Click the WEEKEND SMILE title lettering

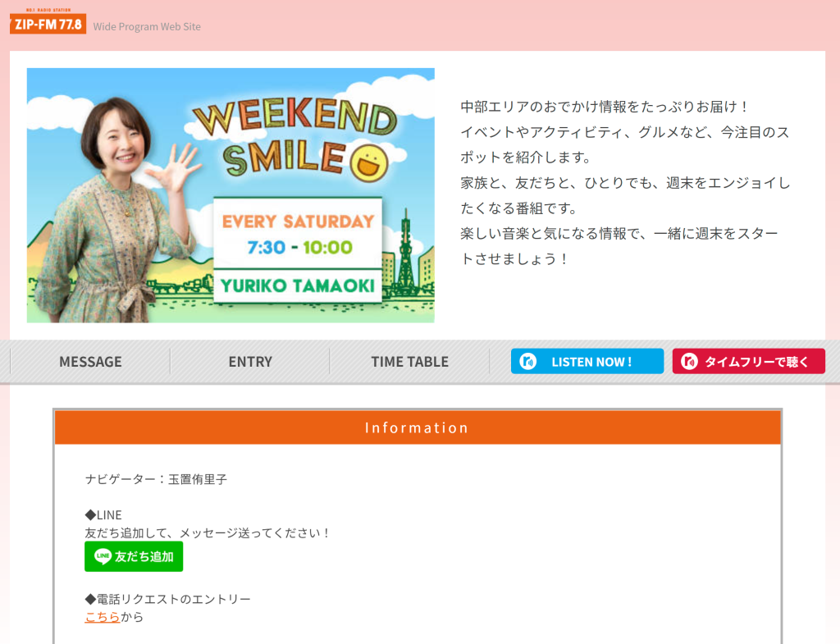click(294, 138)
